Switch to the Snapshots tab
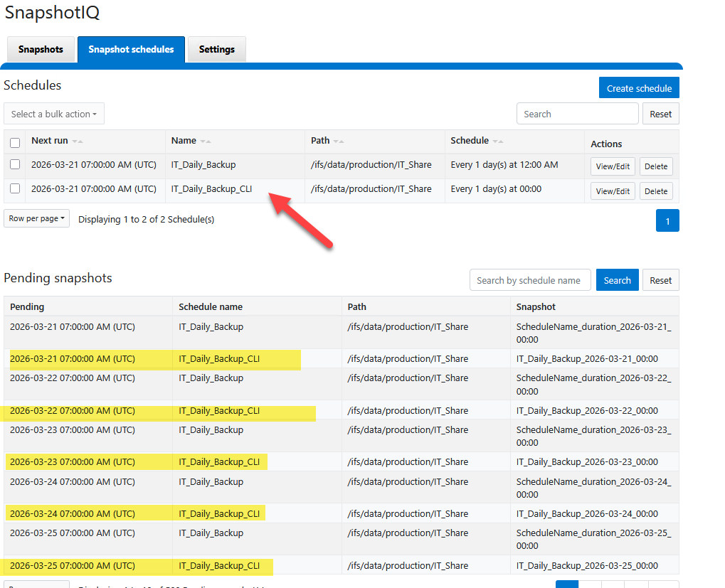The width and height of the screenshot is (725, 588). [x=41, y=50]
